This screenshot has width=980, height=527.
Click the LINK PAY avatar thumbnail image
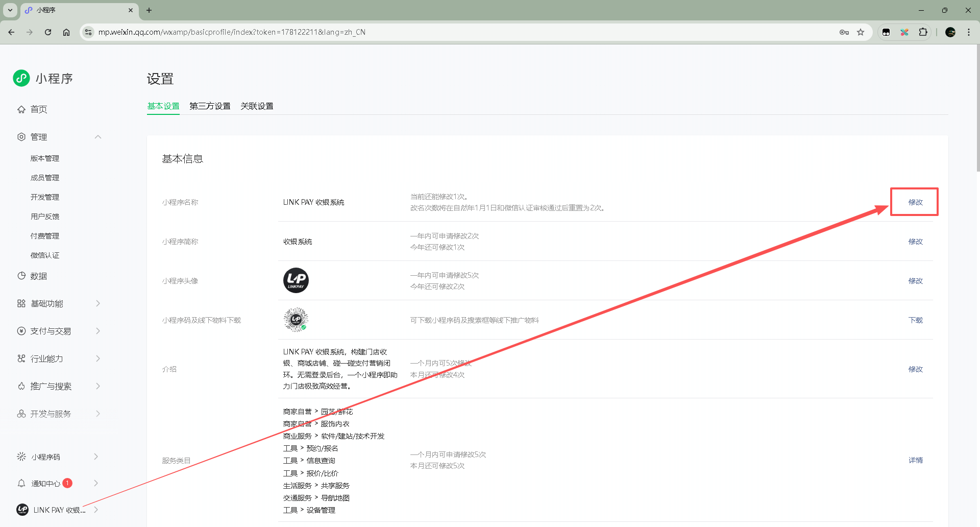pos(296,280)
